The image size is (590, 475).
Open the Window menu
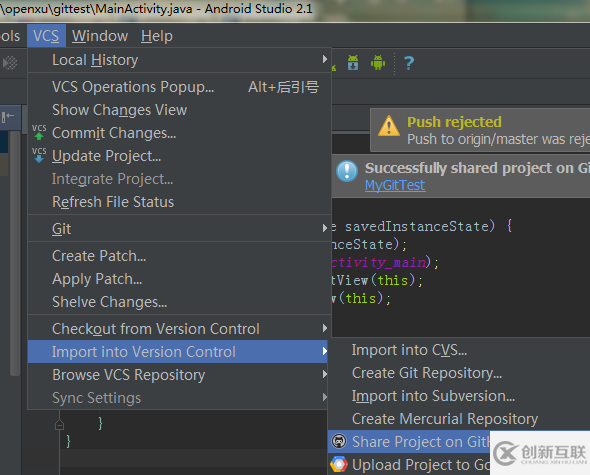point(100,36)
